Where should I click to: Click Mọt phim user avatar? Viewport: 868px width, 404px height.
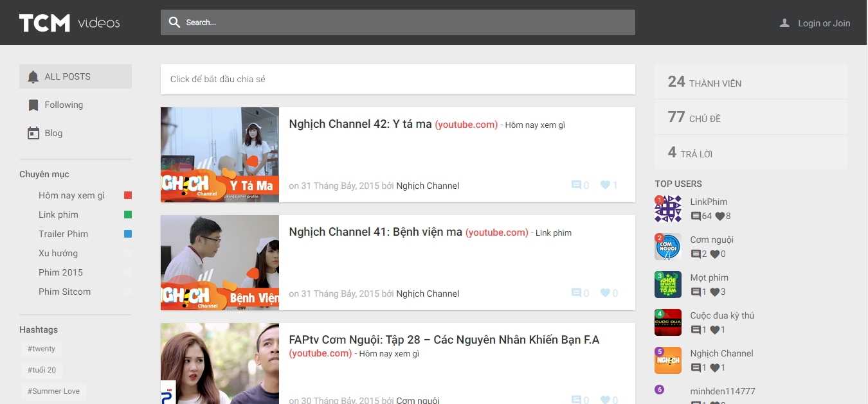pos(668,285)
